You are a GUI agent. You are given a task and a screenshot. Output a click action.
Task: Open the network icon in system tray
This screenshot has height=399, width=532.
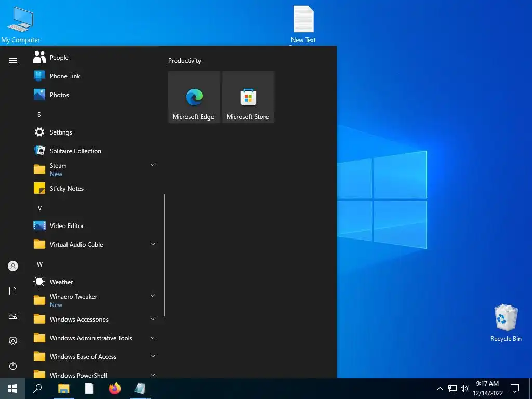coord(453,389)
